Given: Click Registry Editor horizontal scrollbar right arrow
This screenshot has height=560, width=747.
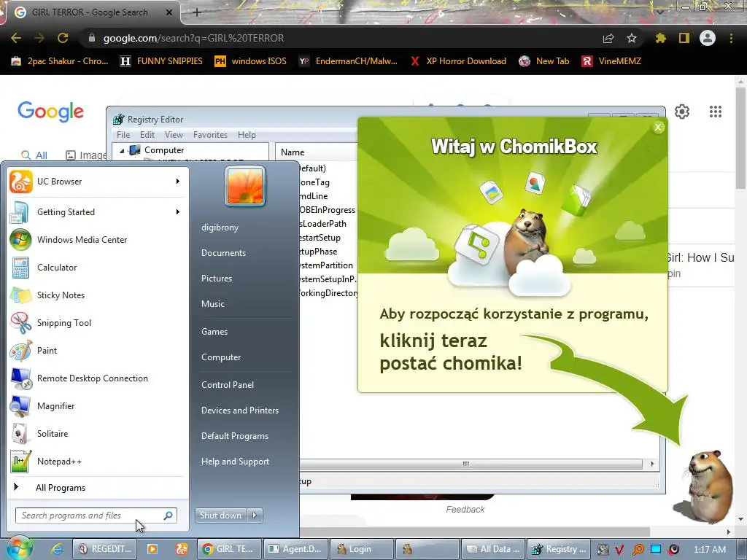Looking at the screenshot, I should pyautogui.click(x=652, y=464).
